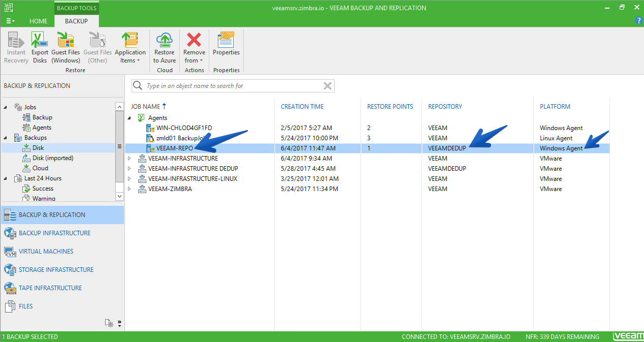This screenshot has width=644, height=342.
Task: Open the BACKUP & REPLICATION view
Action: pos(62,215)
